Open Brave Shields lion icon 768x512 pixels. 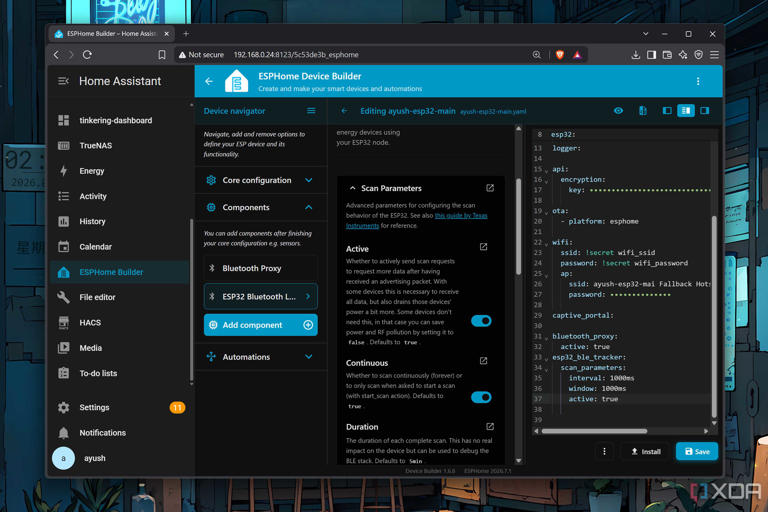click(560, 55)
